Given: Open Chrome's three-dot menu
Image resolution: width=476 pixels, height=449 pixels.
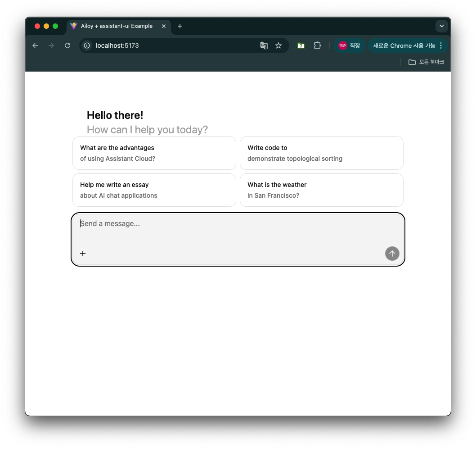Looking at the screenshot, I should (x=441, y=45).
